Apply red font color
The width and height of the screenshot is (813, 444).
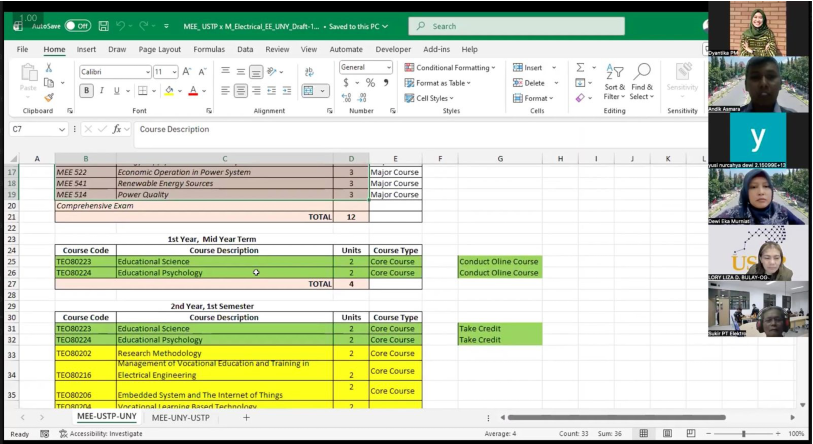[193, 91]
